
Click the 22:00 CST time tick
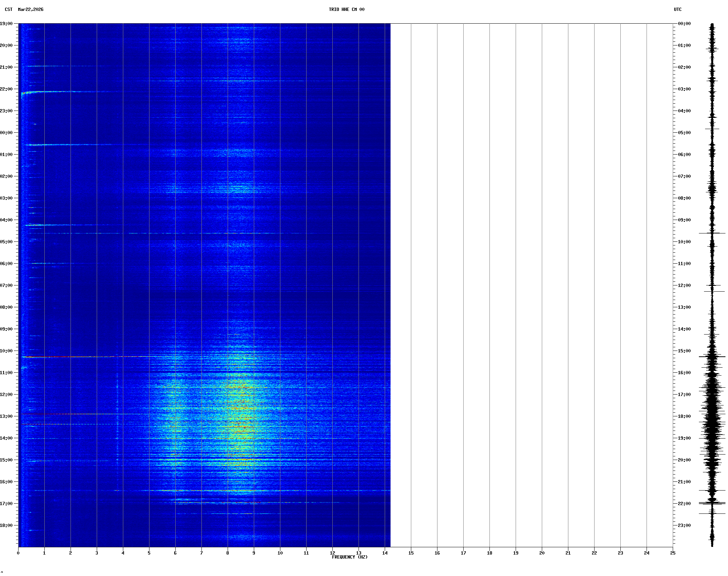coord(7,89)
